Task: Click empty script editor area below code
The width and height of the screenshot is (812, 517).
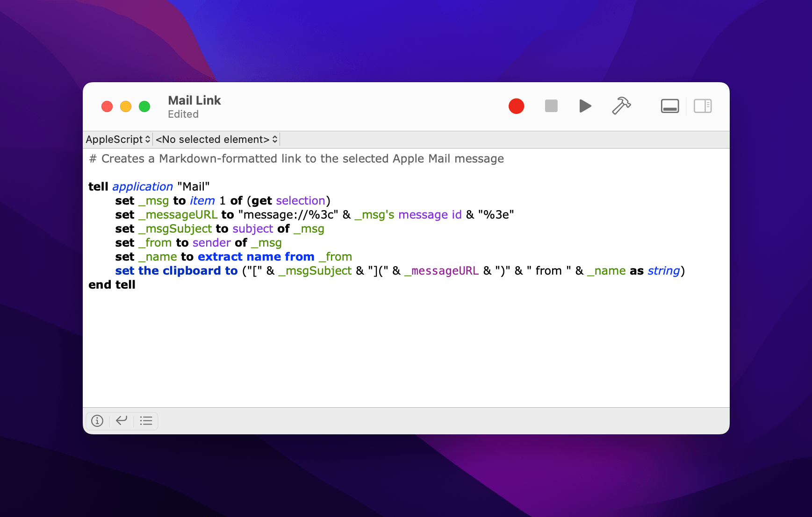Action: (x=406, y=350)
